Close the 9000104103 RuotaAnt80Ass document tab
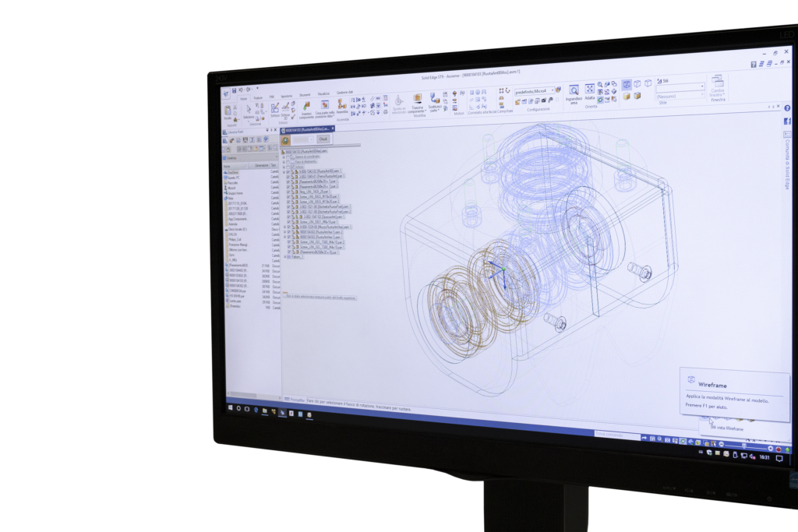 click(x=333, y=129)
